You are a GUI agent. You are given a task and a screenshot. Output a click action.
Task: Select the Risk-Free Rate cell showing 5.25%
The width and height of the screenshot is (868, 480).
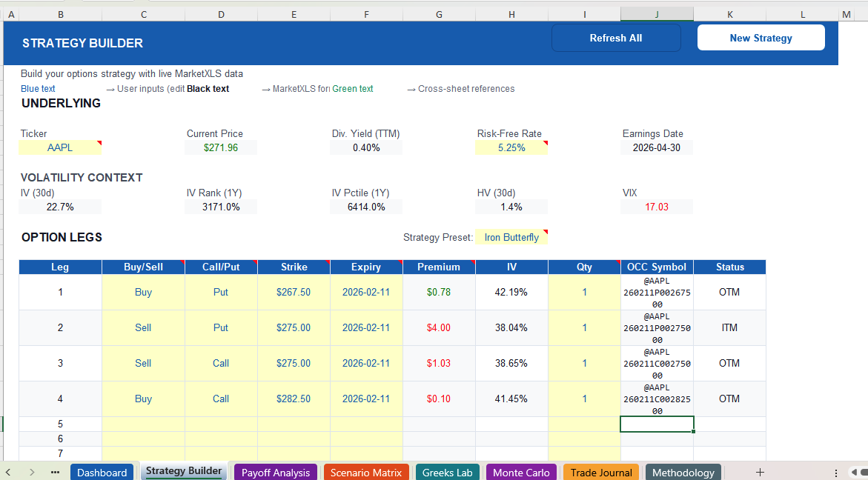click(x=511, y=147)
